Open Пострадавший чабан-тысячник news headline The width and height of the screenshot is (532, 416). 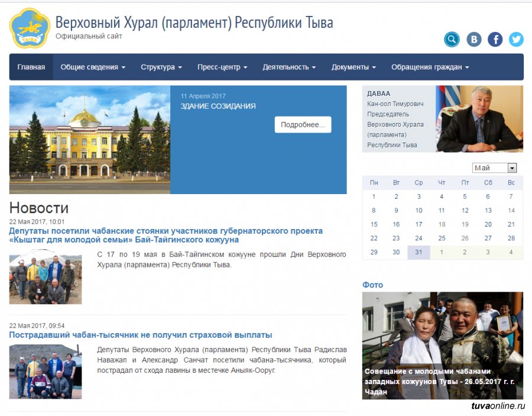141,335
